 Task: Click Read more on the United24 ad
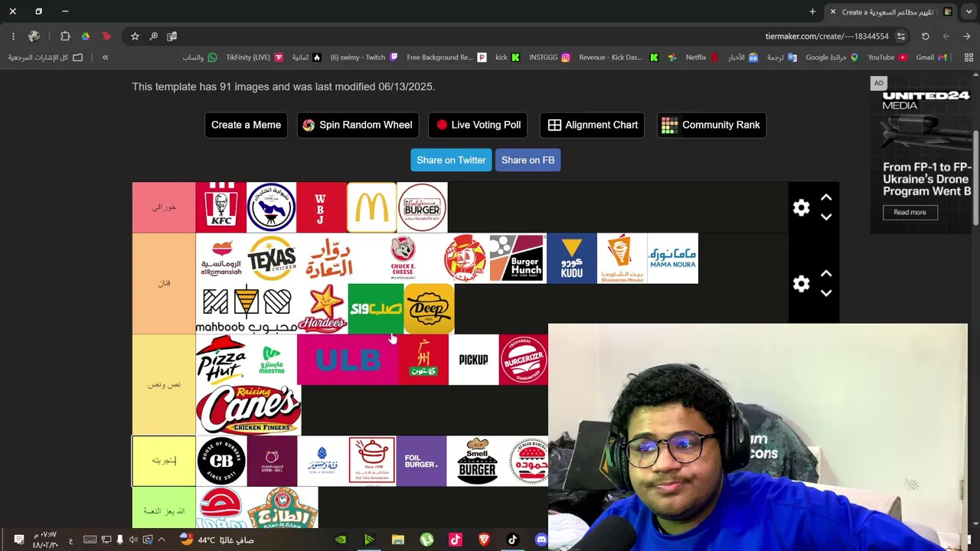tap(910, 212)
